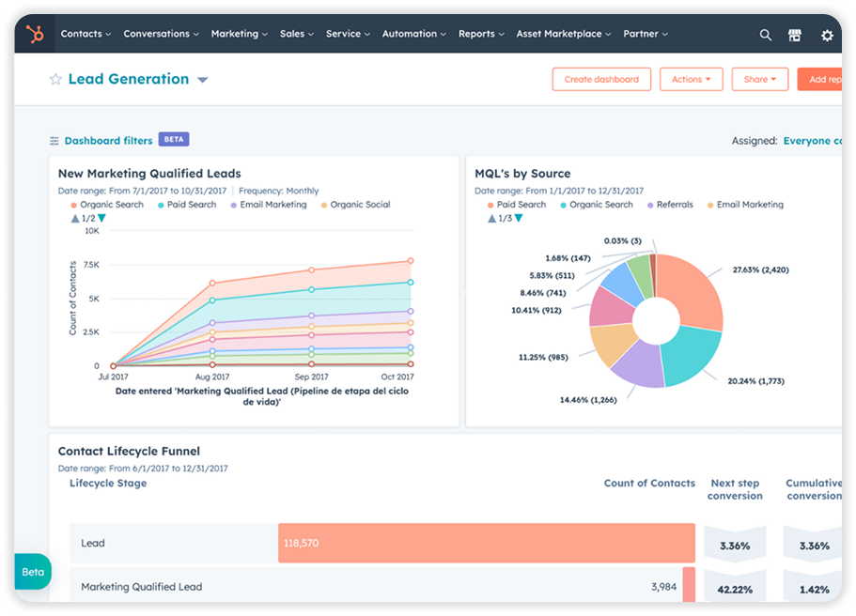Open the Share dropdown button
The image size is (856, 616).
tap(759, 80)
